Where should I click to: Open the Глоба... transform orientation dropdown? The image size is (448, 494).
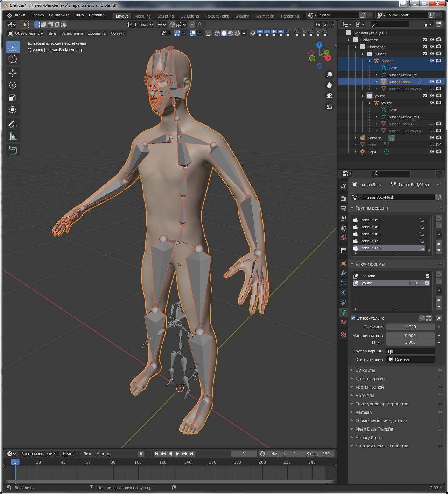coord(140,25)
